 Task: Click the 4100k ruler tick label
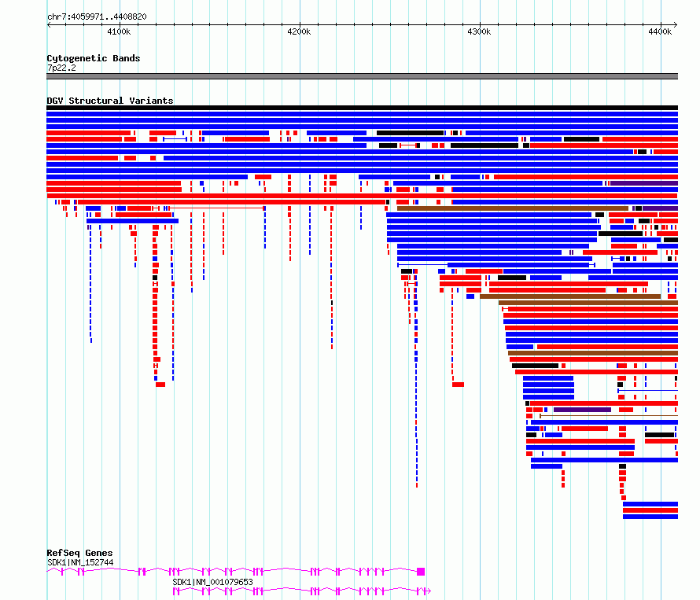[x=120, y=31]
